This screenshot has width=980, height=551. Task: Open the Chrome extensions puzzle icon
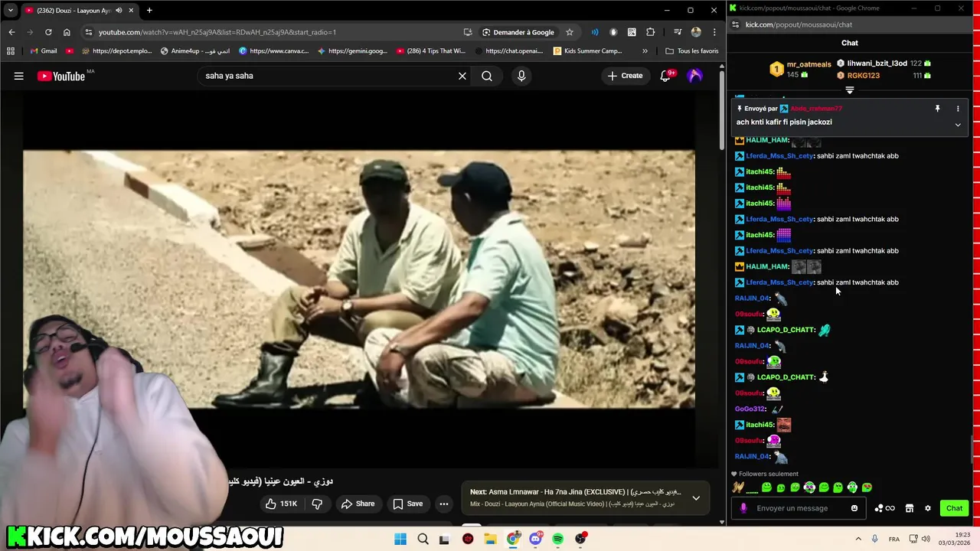[x=651, y=32]
